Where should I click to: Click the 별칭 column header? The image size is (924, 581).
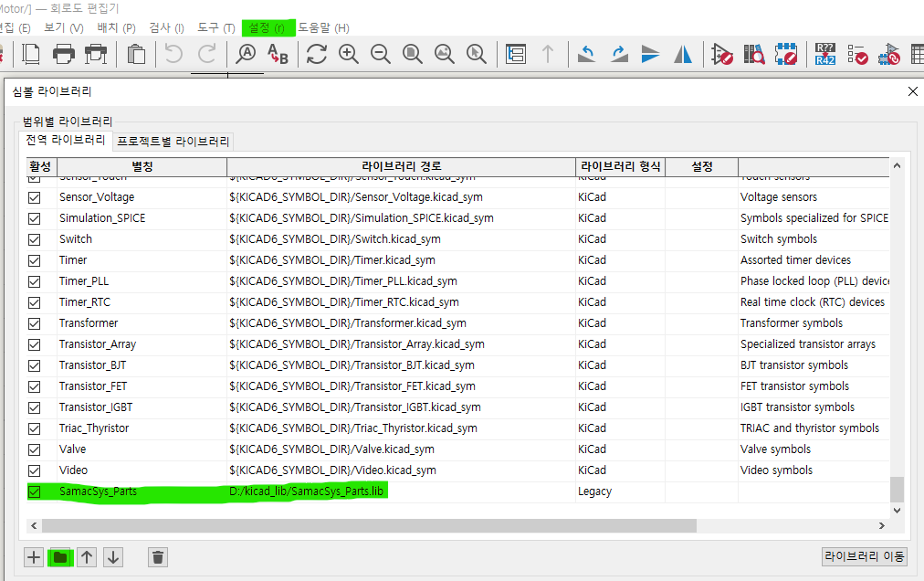142,167
